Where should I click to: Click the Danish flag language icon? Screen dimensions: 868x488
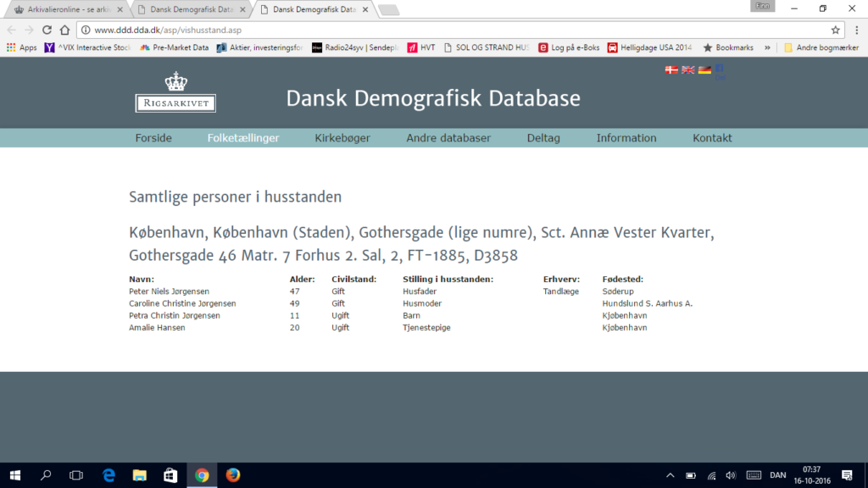[x=671, y=70]
